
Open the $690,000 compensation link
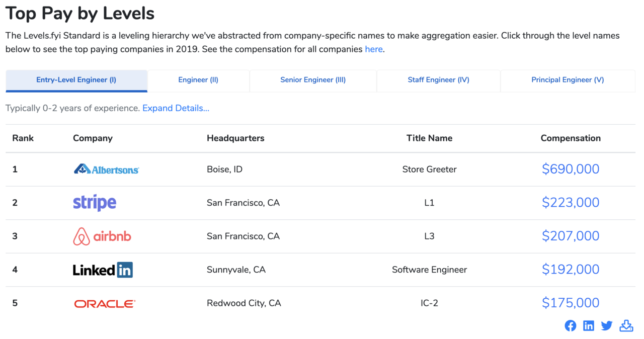(x=571, y=169)
